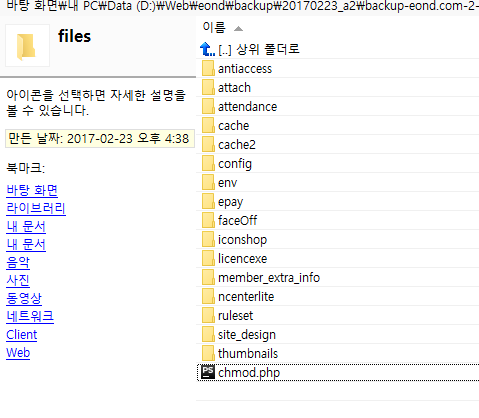Select the chmod.php file name

pyautogui.click(x=249, y=373)
